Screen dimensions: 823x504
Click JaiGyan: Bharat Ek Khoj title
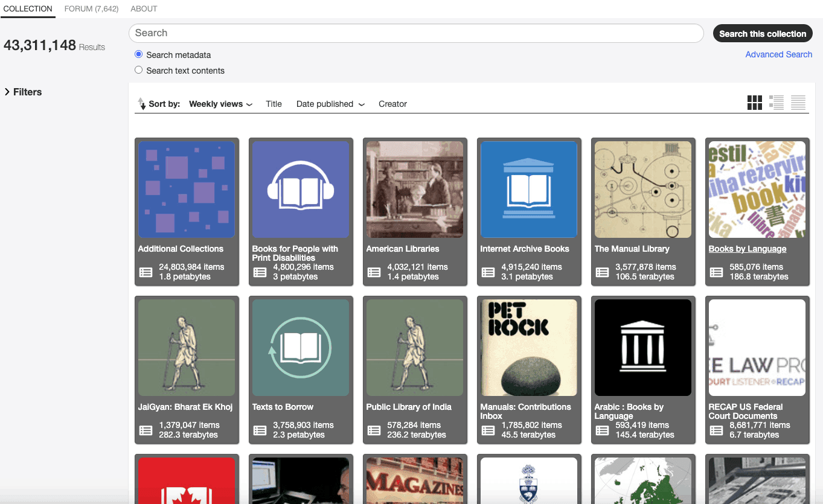[185, 407]
